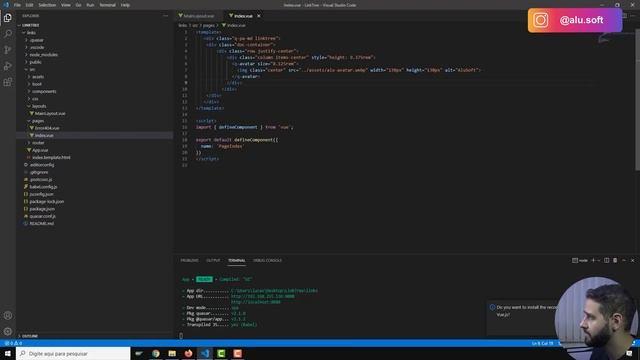This screenshot has height=360, width=640.
Task: Open the Search view in activity bar
Action: [8, 33]
